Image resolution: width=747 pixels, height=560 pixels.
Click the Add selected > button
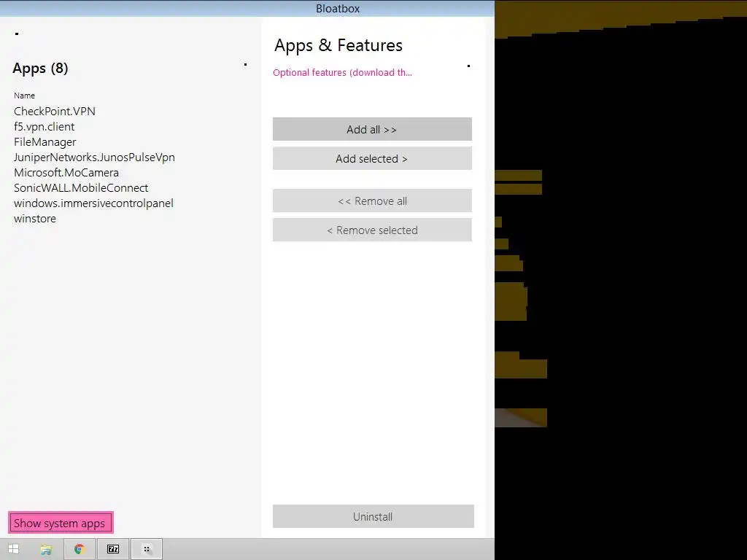point(372,158)
